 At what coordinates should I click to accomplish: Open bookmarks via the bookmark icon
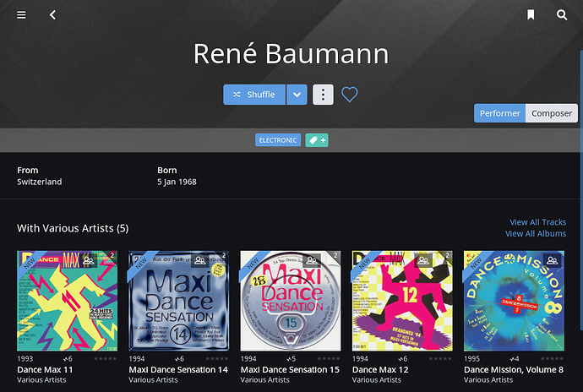pos(531,15)
